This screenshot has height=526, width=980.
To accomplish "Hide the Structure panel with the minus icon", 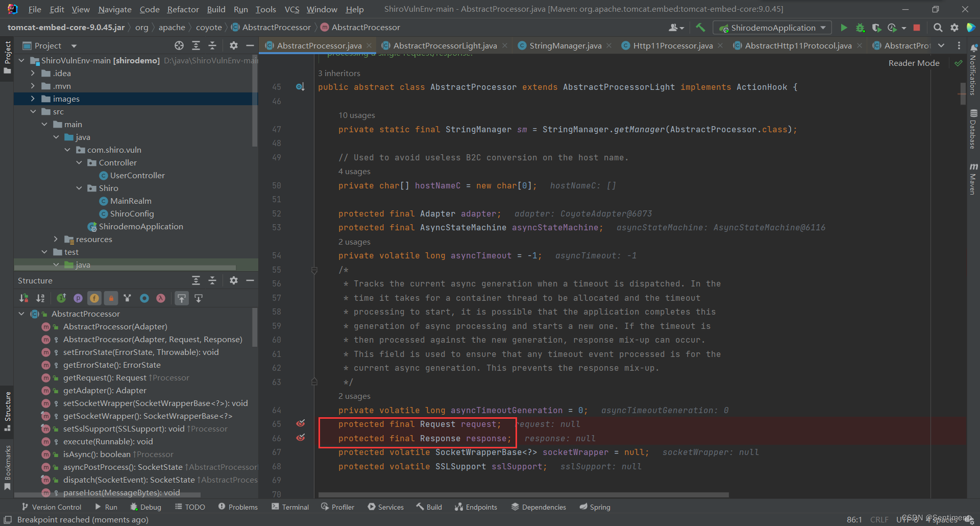I will pyautogui.click(x=250, y=280).
